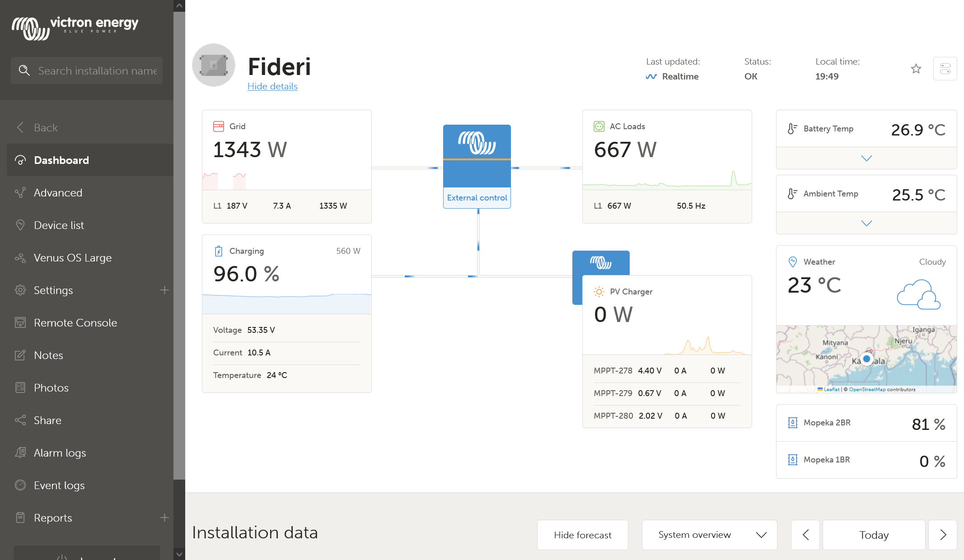Viewport: 964px width, 560px height.
Task: Expand Reports with the plus icon
Action: [164, 518]
